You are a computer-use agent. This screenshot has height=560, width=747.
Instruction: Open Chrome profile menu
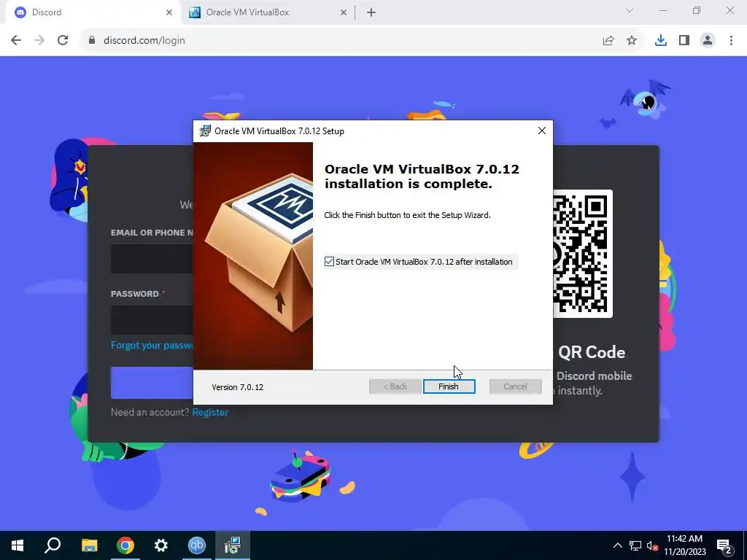(x=708, y=41)
